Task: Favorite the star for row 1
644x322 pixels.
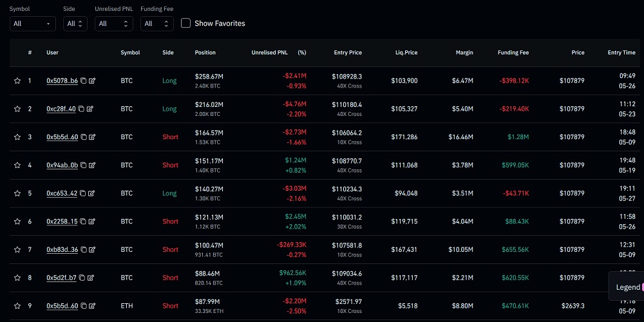Action: (17, 81)
